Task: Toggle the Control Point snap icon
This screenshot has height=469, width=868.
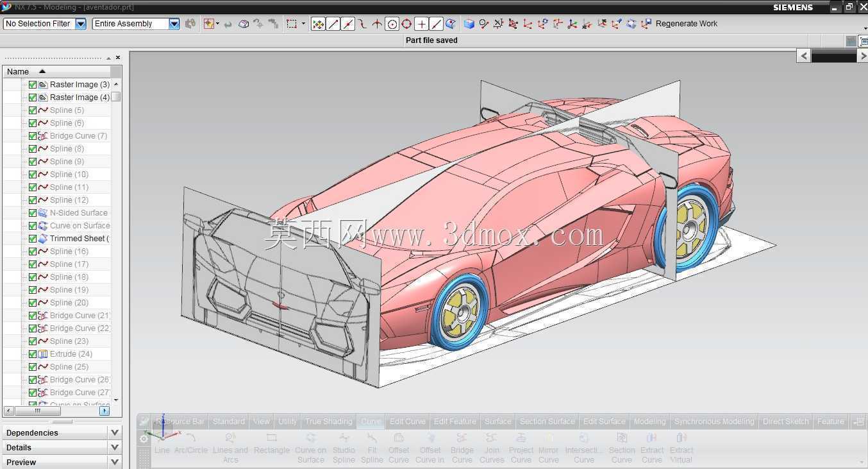Action: 363,24
